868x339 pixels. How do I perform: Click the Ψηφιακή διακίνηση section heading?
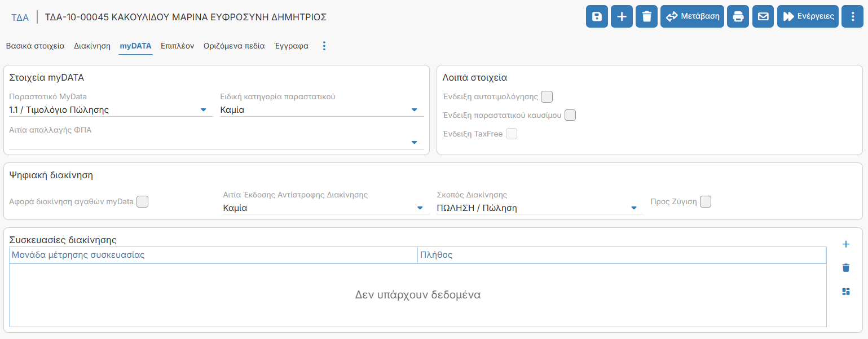pyautogui.click(x=51, y=175)
